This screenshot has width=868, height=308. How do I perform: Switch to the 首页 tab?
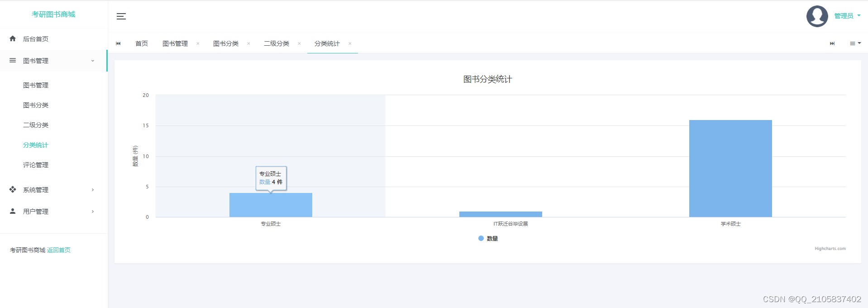[142, 43]
